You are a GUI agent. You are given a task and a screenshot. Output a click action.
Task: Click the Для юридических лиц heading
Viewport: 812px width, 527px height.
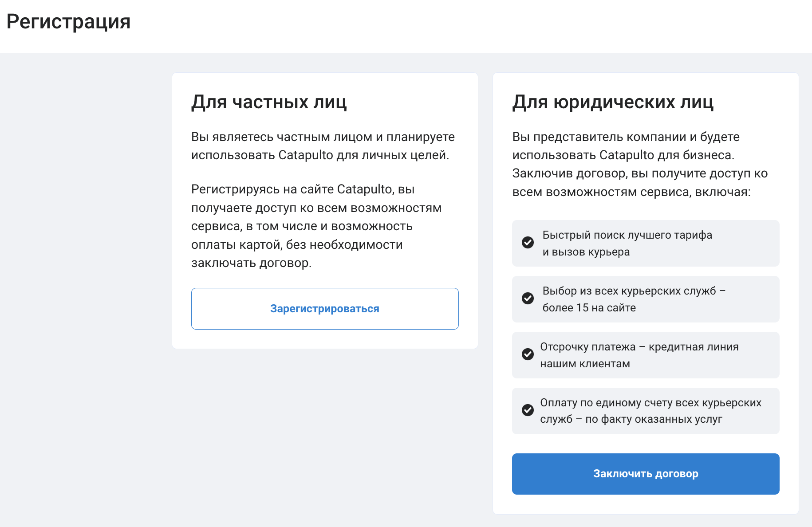coord(613,102)
